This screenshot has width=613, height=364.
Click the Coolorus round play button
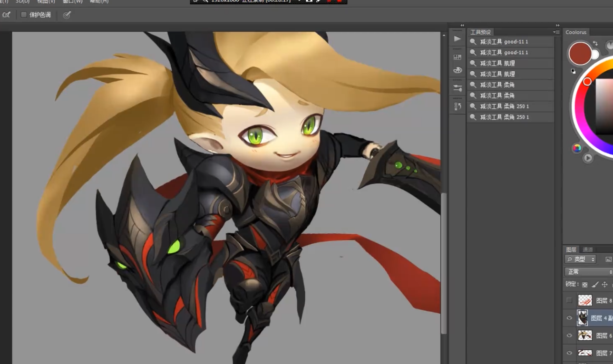coord(588,158)
